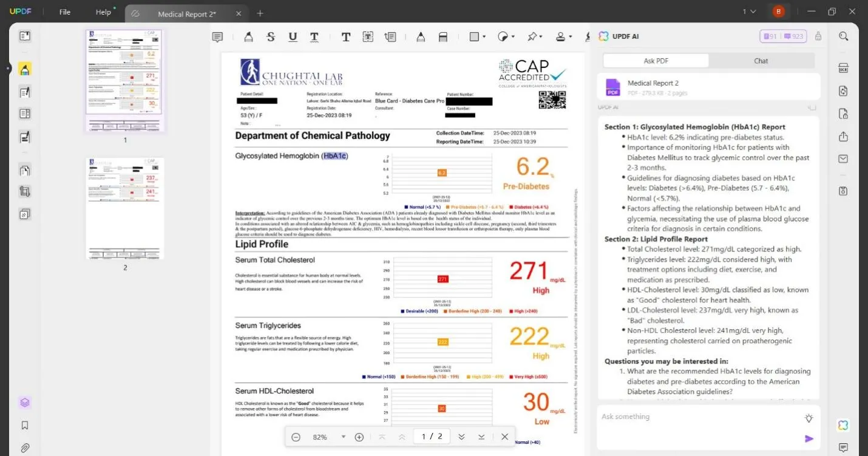Open the protect PDF lock page icon
The width and height of the screenshot is (868, 456).
tap(843, 114)
